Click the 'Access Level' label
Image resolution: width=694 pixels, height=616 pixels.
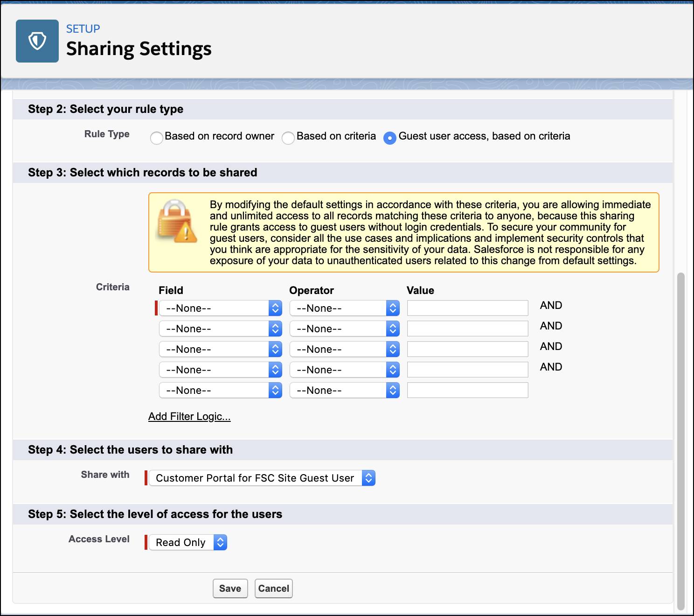point(99,539)
